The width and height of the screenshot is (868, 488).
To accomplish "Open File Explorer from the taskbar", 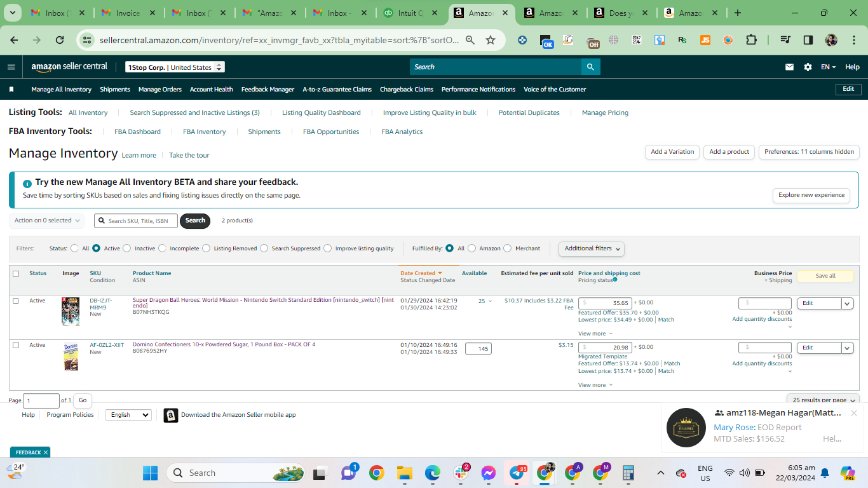I will 405,473.
